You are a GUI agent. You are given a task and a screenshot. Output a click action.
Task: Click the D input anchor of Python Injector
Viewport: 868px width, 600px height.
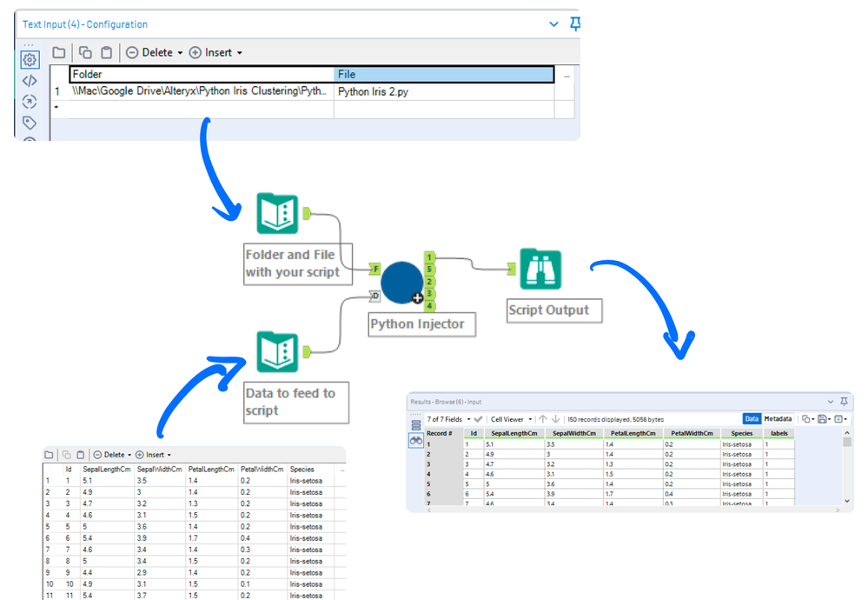coord(374,297)
